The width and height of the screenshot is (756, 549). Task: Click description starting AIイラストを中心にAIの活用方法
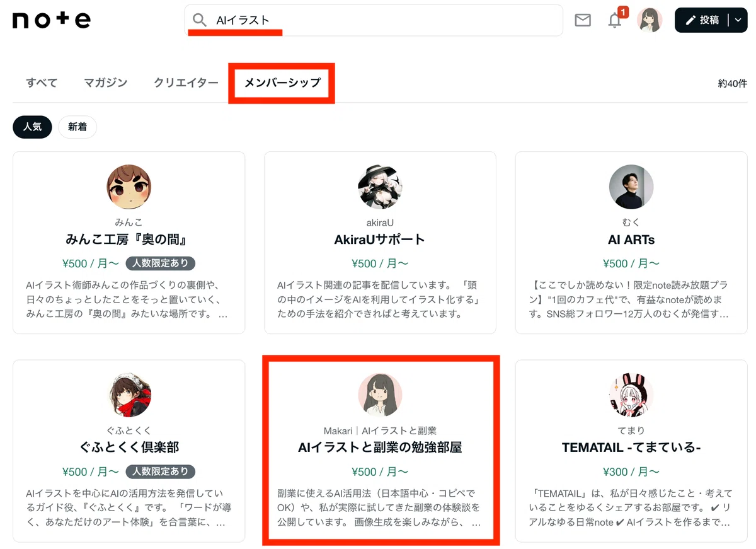129,507
